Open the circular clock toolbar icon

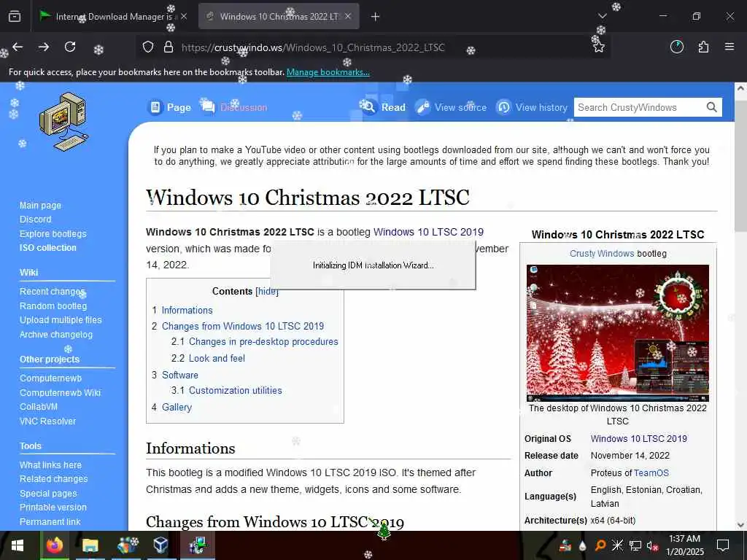[x=677, y=47]
